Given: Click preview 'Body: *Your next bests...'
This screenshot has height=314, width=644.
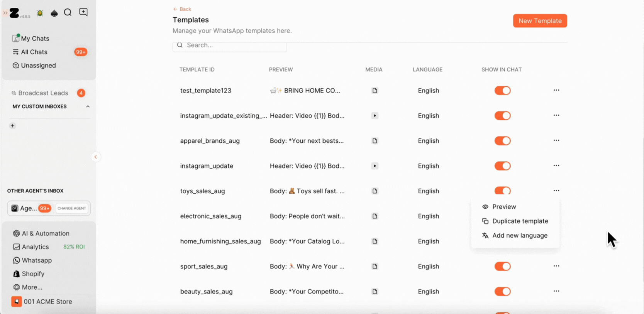Looking at the screenshot, I should 307,141.
